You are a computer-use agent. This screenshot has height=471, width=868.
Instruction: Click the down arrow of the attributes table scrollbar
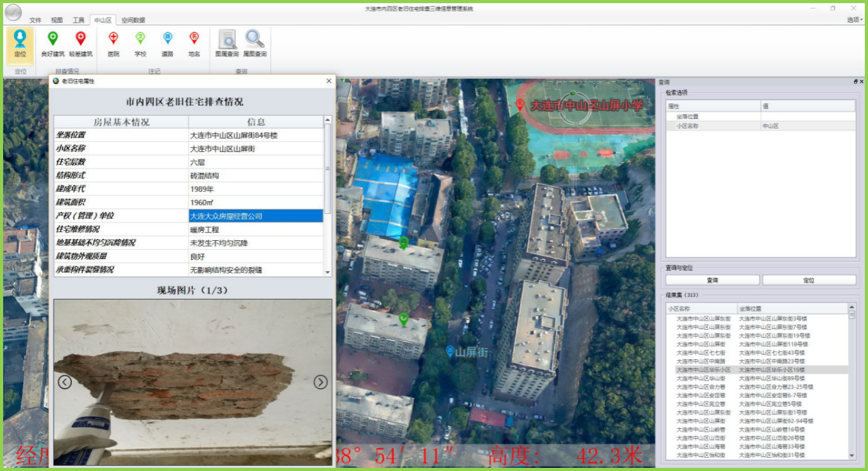[327, 272]
